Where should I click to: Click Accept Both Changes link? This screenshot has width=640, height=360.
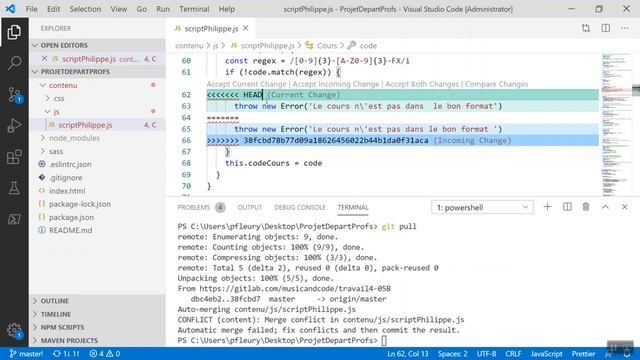tap(422, 84)
